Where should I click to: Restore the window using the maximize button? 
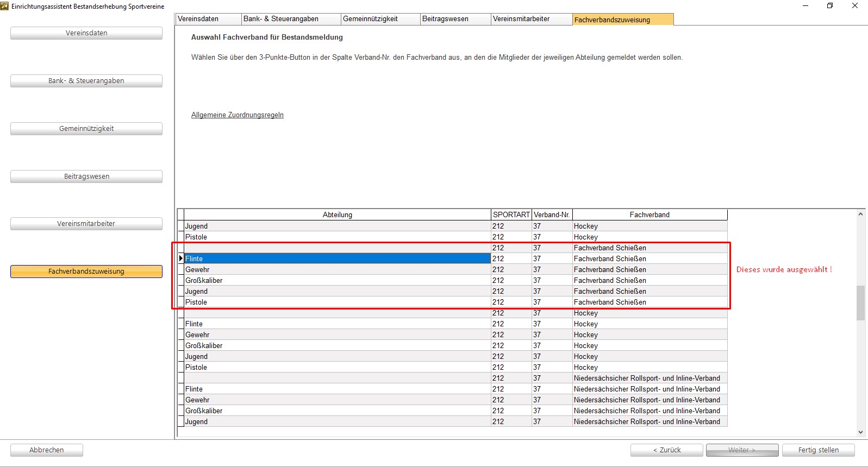click(830, 6)
